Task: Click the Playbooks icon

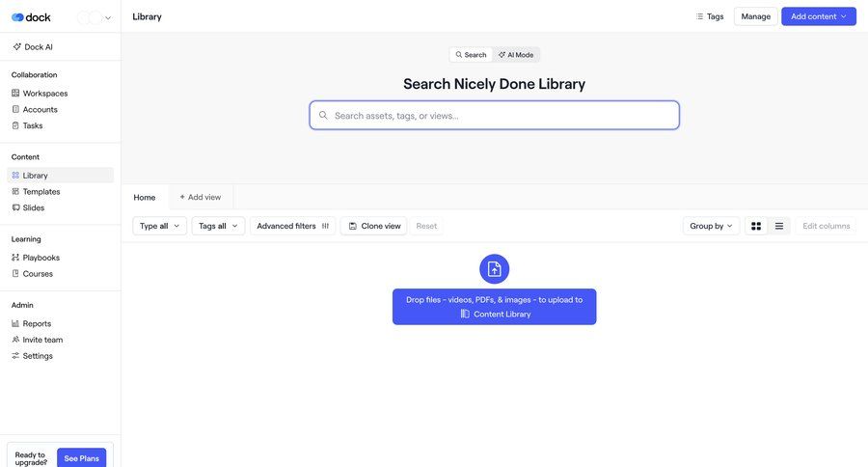Action: (x=15, y=257)
